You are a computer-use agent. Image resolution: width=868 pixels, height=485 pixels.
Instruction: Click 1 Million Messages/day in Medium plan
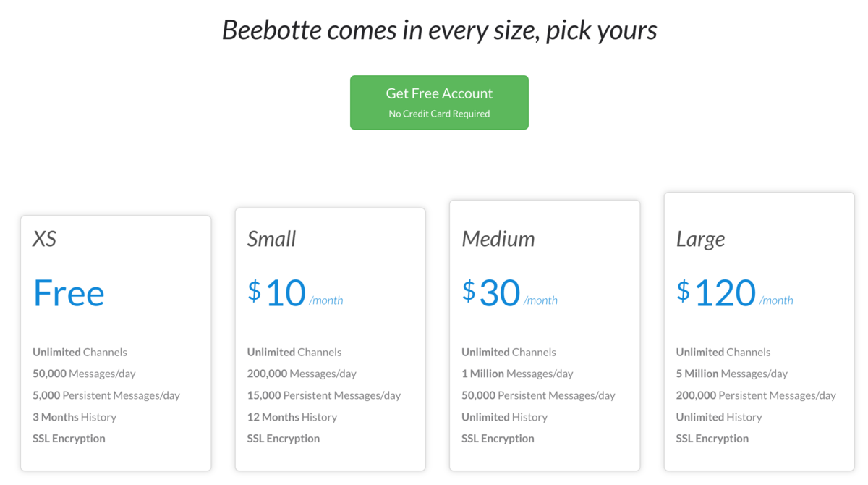tap(517, 374)
